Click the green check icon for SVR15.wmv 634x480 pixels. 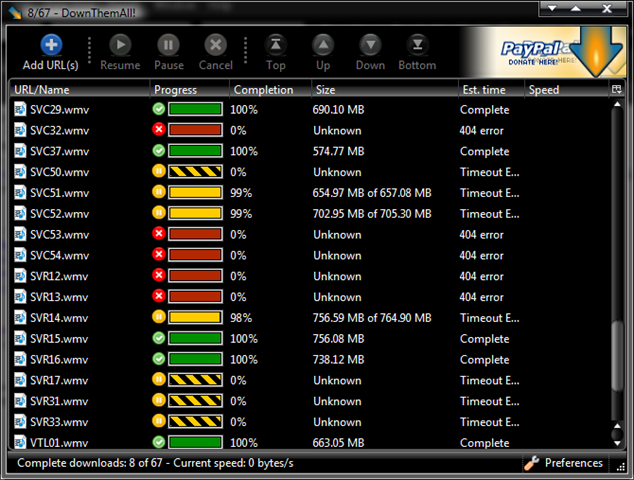tap(159, 338)
